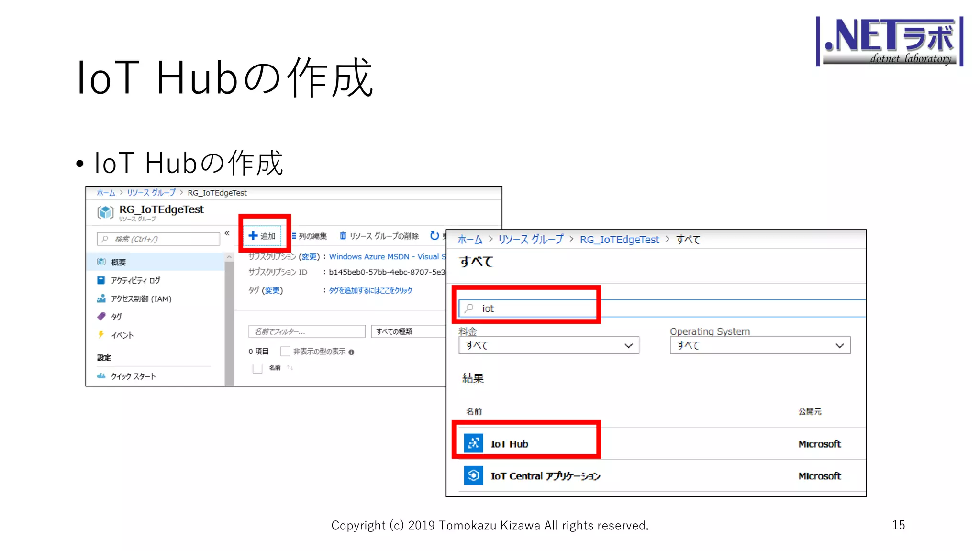The height and width of the screenshot is (551, 980).
Task: Click info icon next to 非表示の型の表示
Action: click(351, 352)
